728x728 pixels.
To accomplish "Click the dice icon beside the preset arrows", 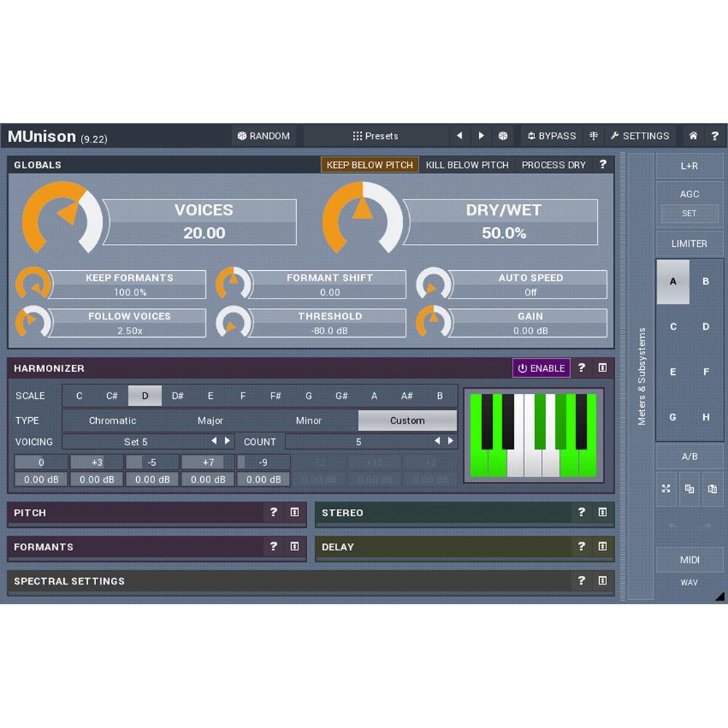I will coord(503,135).
